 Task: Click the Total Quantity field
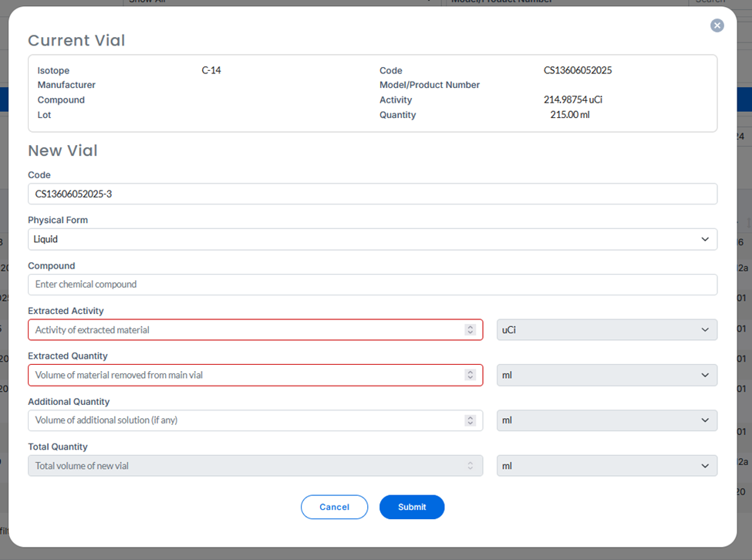tap(255, 466)
